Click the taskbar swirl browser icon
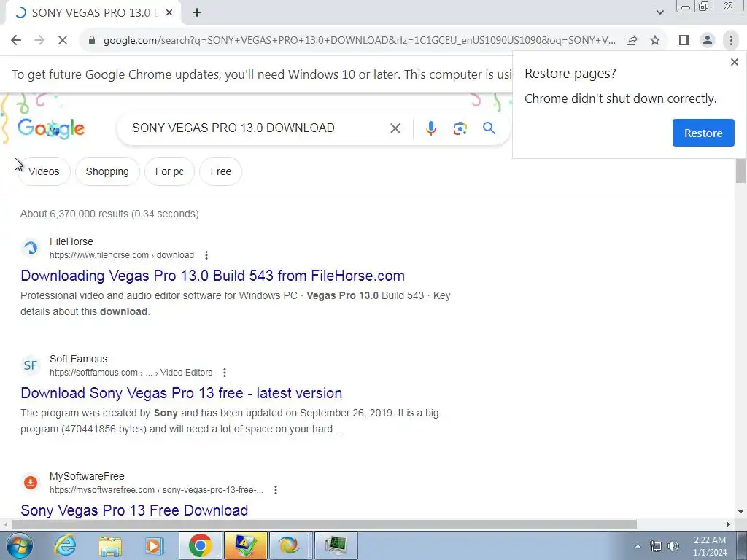The height and width of the screenshot is (560, 747). 290,545
